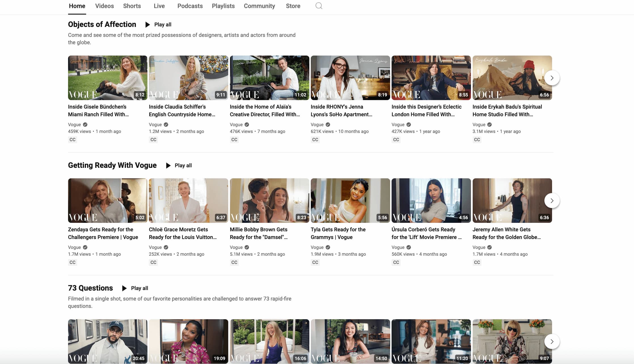Select the Shorts tab

point(132,6)
